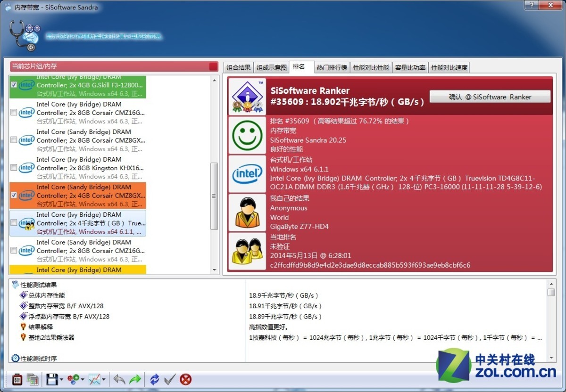Click the icon beside 性能测试结果 heading
The image size is (566, 392).
15,285
